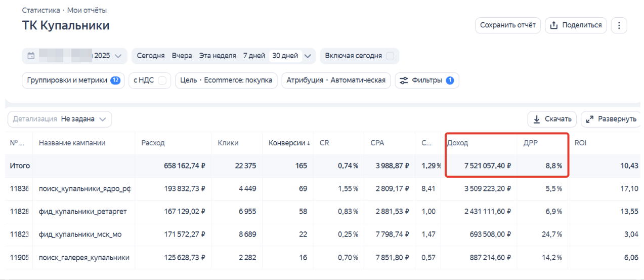Click the Сохранить отчёт button

[508, 25]
